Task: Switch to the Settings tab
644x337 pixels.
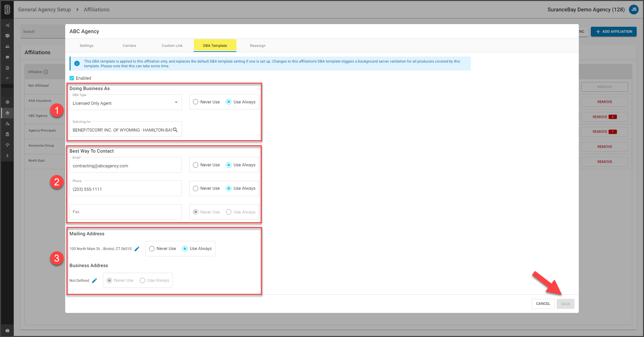Action: pos(87,46)
